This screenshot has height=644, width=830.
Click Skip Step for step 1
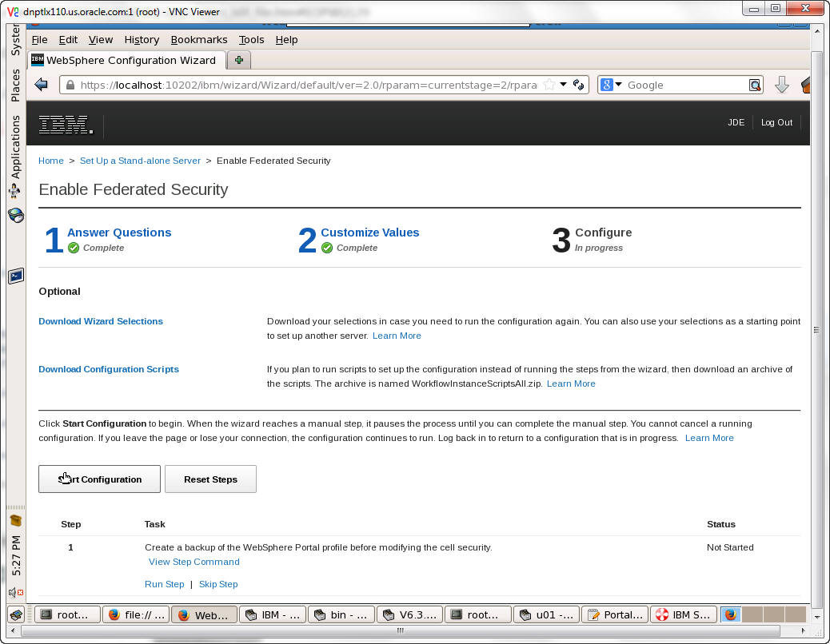(218, 584)
